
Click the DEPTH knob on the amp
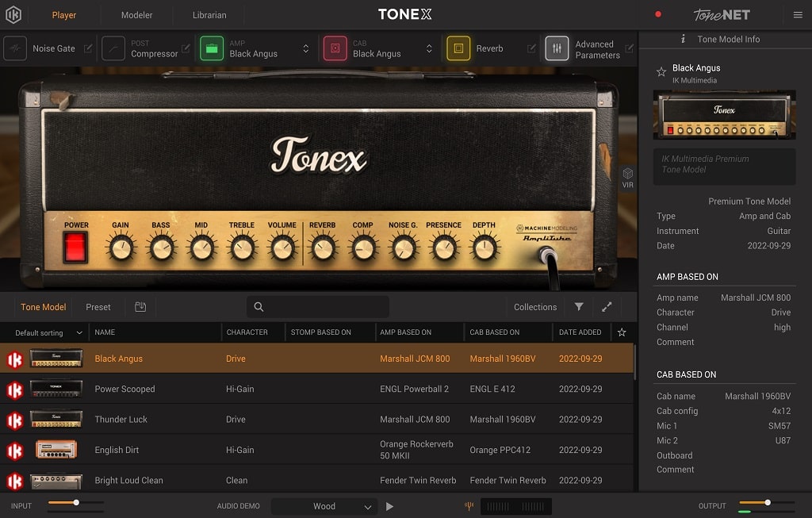[485, 248]
